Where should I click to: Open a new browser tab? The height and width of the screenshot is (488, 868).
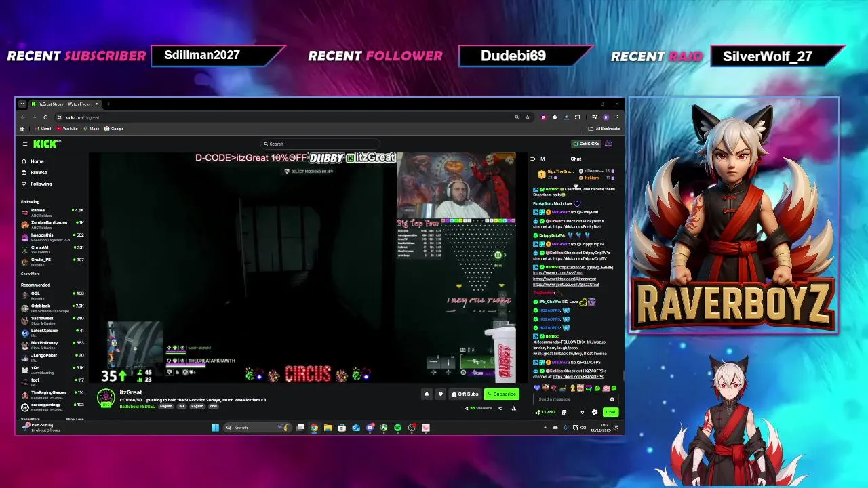(x=108, y=104)
